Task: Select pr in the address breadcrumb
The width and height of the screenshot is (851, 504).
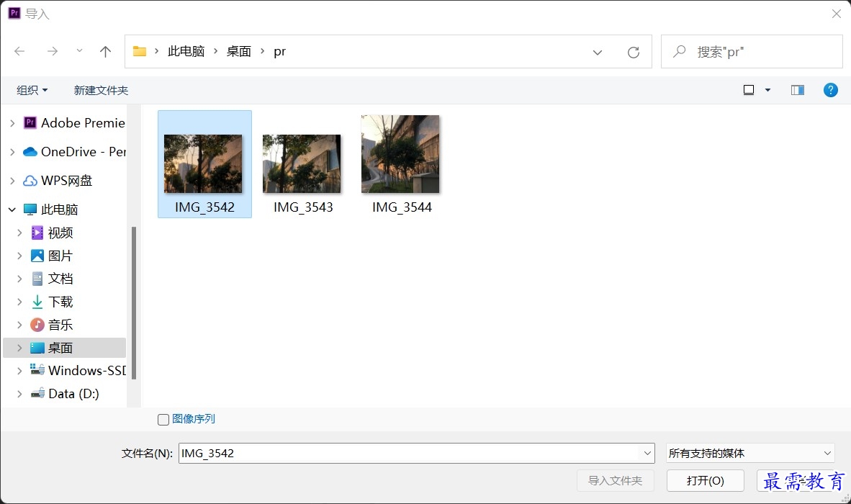Action: pyautogui.click(x=279, y=52)
